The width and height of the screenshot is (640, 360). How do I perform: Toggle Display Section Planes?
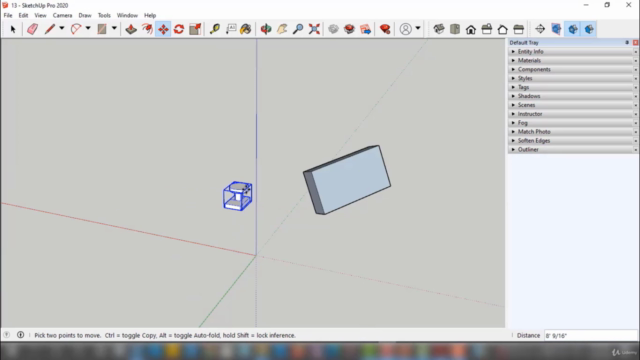point(556,29)
